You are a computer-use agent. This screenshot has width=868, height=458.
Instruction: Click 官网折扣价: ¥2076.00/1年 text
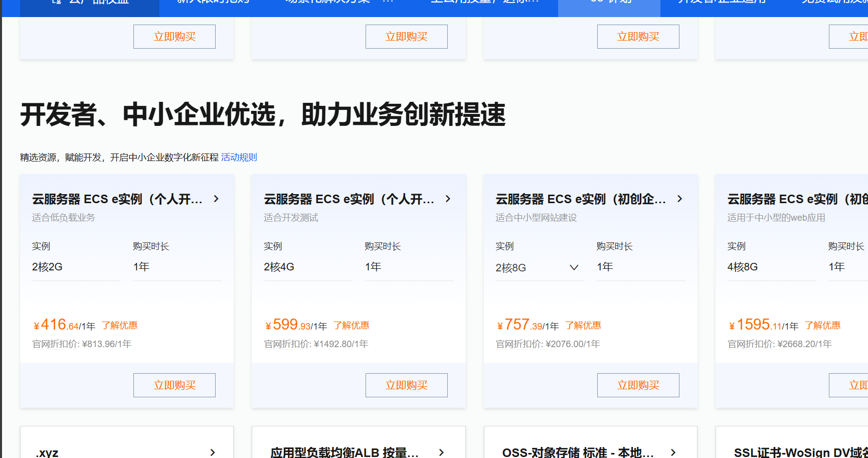point(548,344)
